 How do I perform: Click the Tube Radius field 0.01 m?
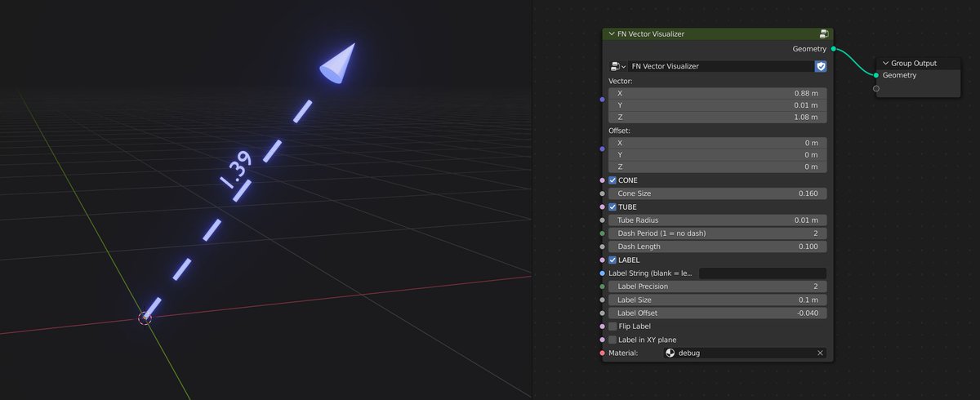click(717, 220)
